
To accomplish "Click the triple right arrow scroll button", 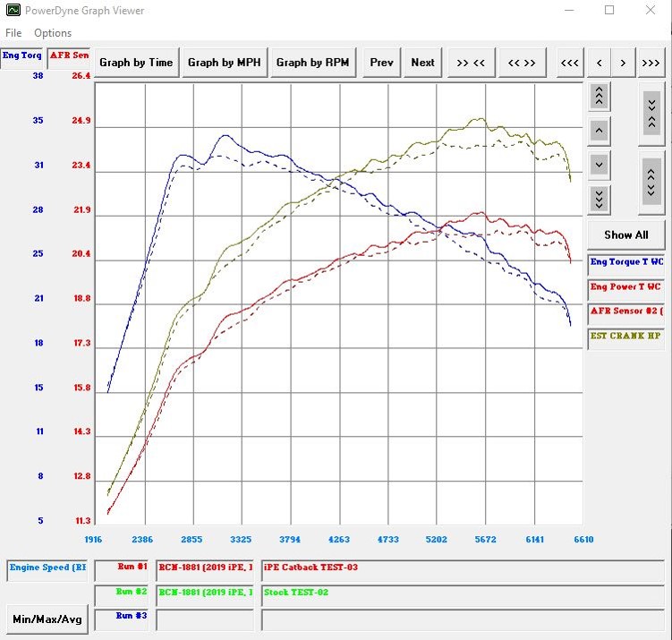I will (651, 63).
